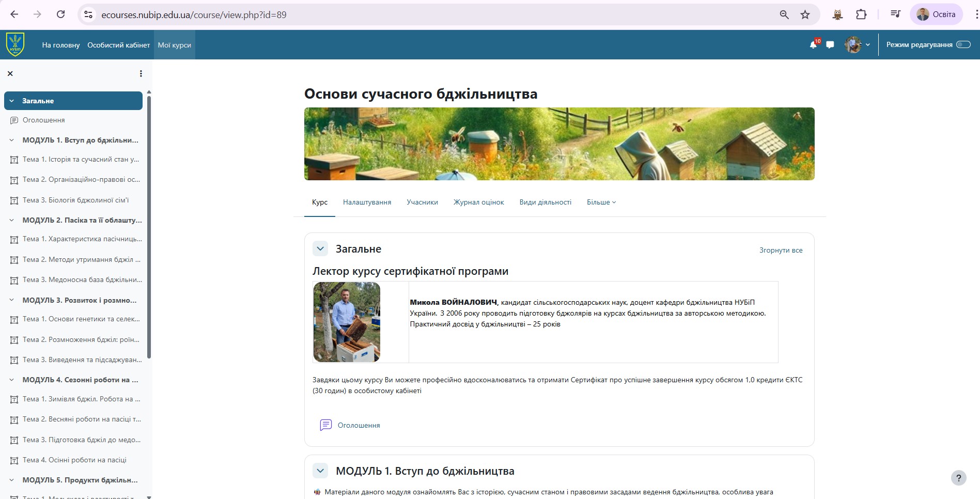Open the notifications bell
Screen dimensions: 980x499
[814, 44]
